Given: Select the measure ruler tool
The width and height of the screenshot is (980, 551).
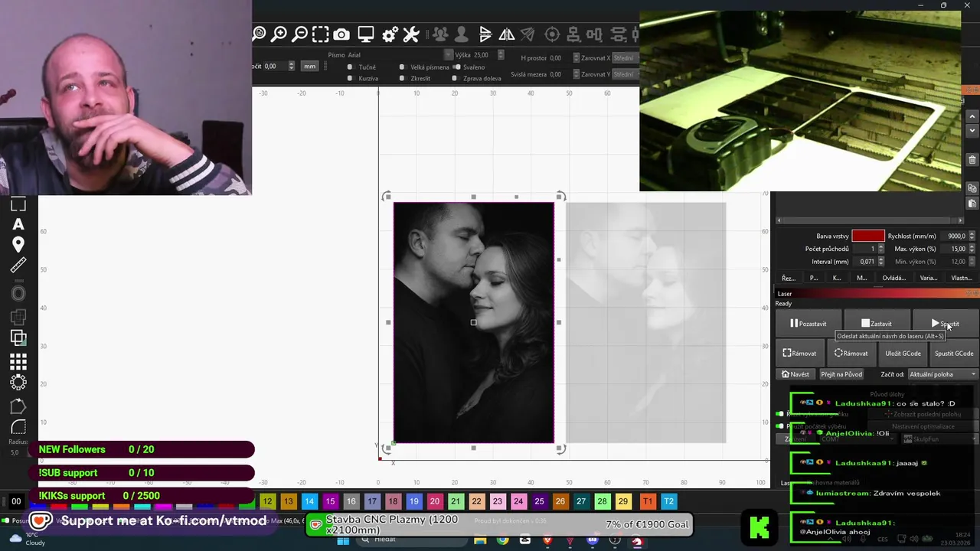Looking at the screenshot, I should [x=18, y=266].
